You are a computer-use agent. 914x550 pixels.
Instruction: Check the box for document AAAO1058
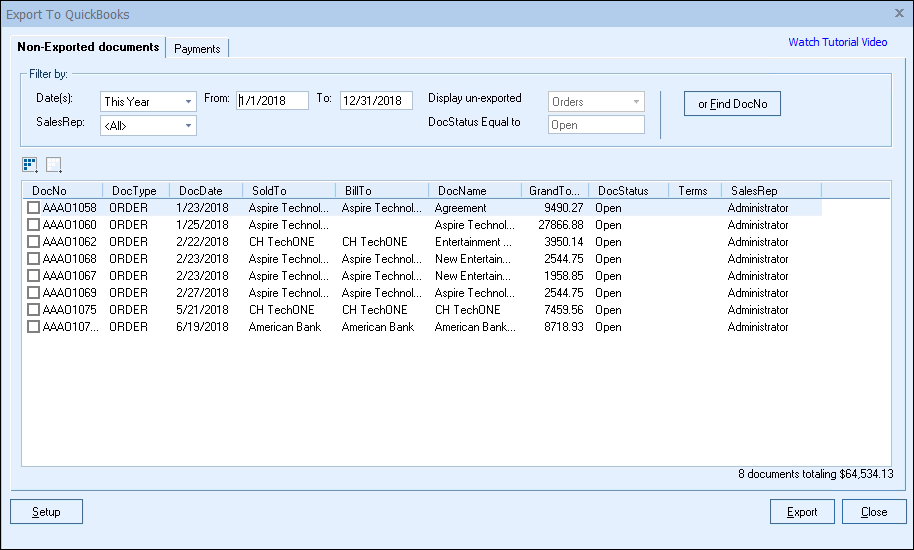pyautogui.click(x=34, y=208)
